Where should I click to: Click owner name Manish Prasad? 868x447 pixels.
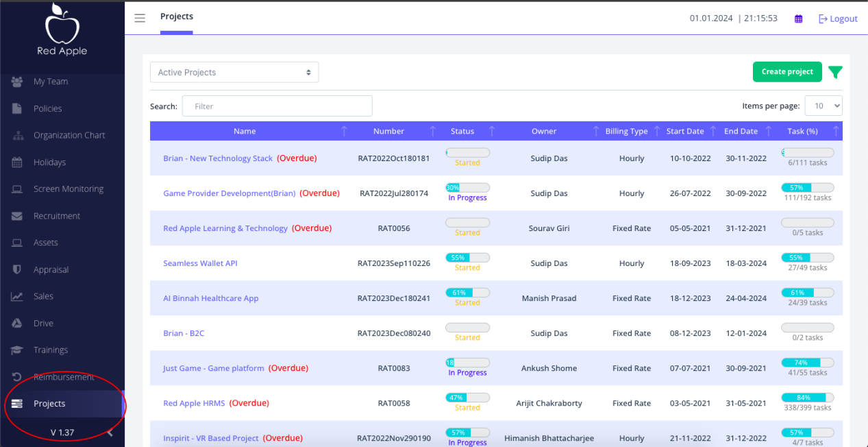point(549,298)
